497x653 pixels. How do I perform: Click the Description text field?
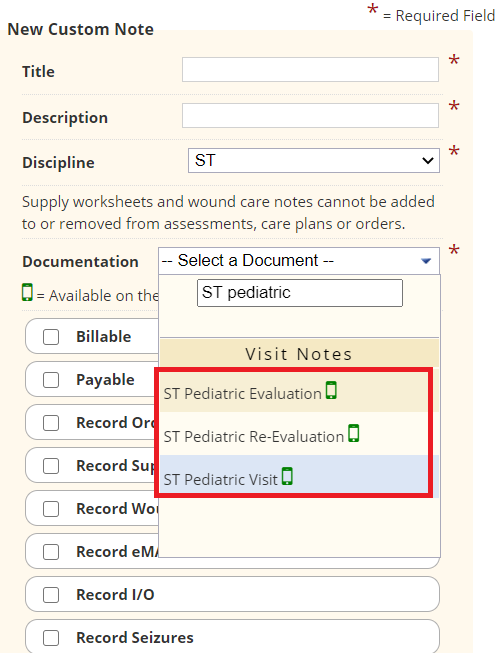pyautogui.click(x=310, y=115)
